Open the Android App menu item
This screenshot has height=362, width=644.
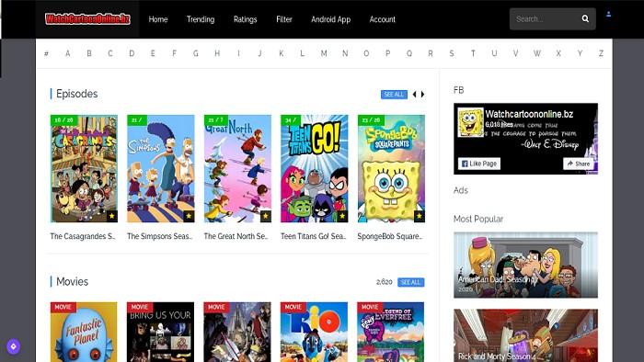[x=330, y=19]
